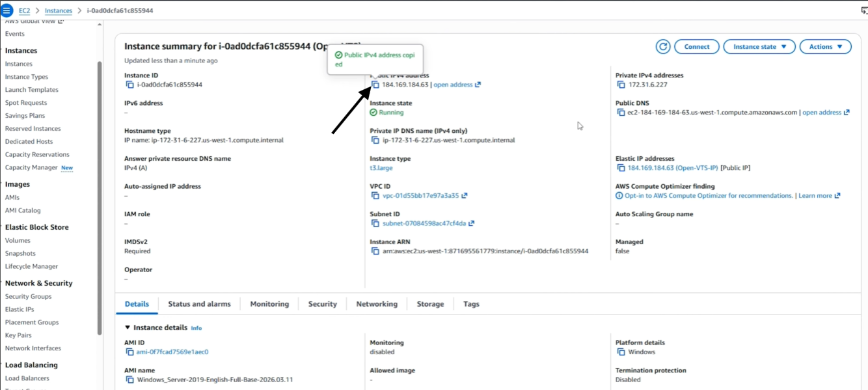This screenshot has height=390, width=868.
Task: Open Dedicated Hosts in sidebar
Action: [29, 141]
